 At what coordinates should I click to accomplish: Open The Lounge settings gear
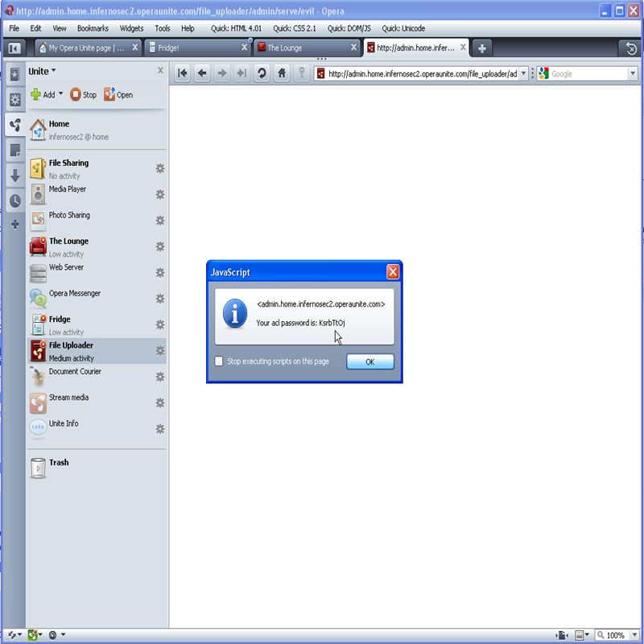pyautogui.click(x=160, y=246)
